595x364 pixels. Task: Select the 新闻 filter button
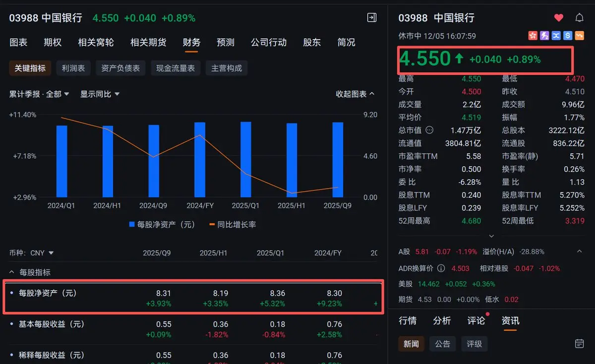click(411, 344)
